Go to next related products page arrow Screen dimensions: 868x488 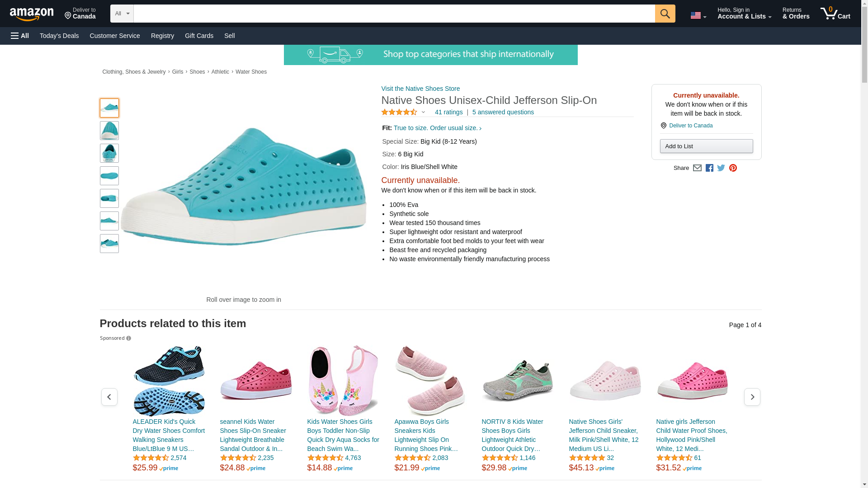point(752,397)
